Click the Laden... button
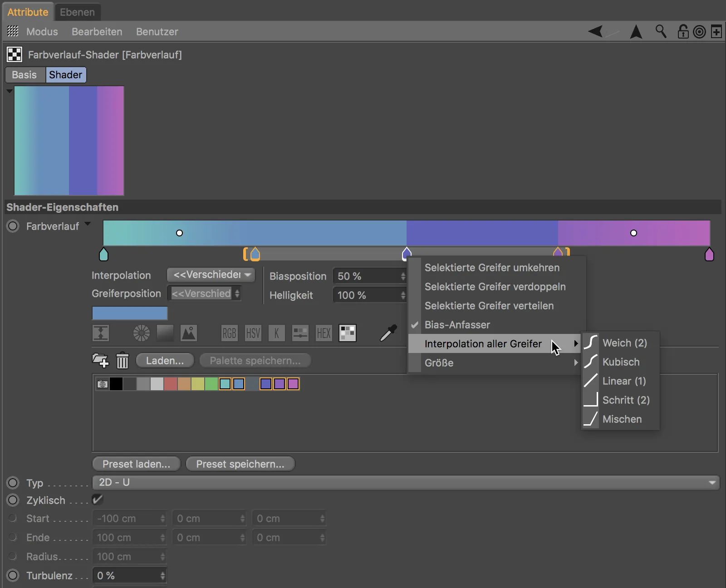The width and height of the screenshot is (726, 588). (x=165, y=361)
